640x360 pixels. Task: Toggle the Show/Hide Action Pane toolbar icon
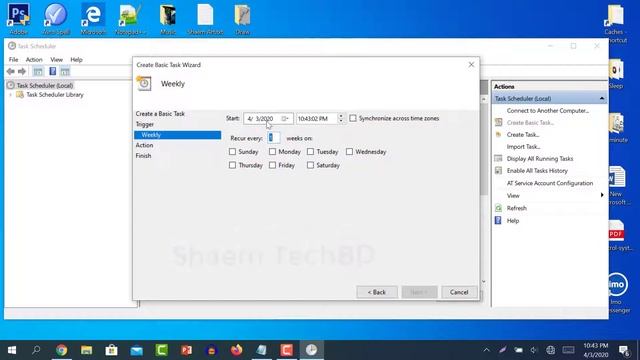[x=65, y=71]
